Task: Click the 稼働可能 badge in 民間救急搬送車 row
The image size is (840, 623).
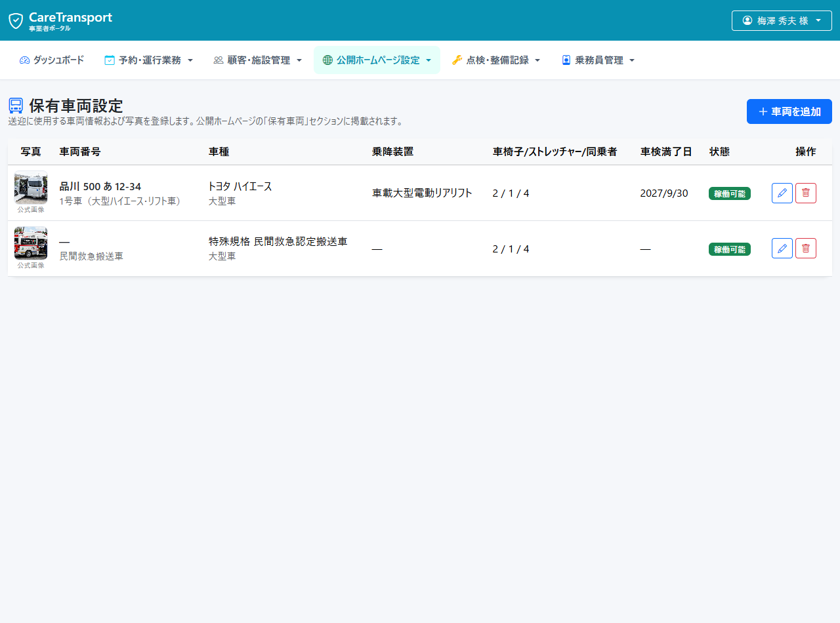Action: click(730, 249)
